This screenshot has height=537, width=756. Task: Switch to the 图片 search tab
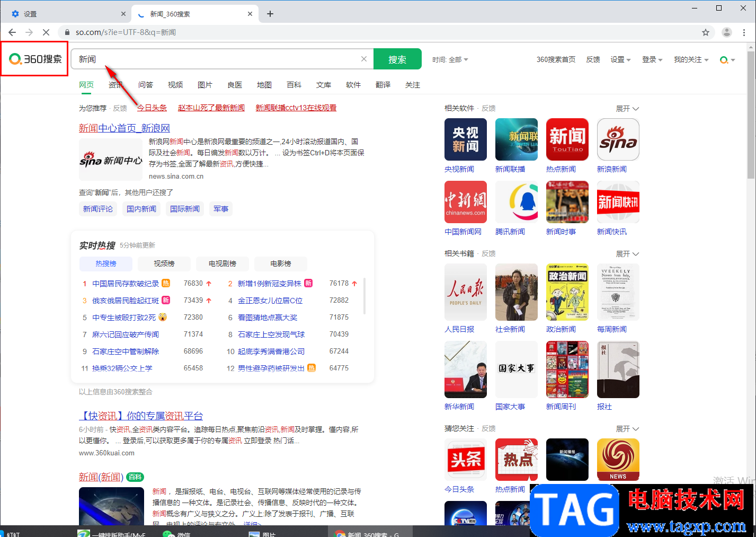[x=205, y=85]
